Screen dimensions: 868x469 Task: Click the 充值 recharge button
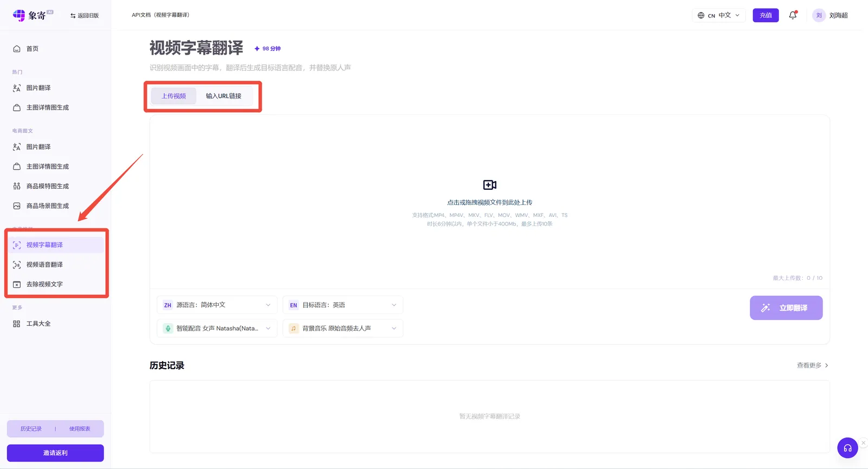pos(765,15)
